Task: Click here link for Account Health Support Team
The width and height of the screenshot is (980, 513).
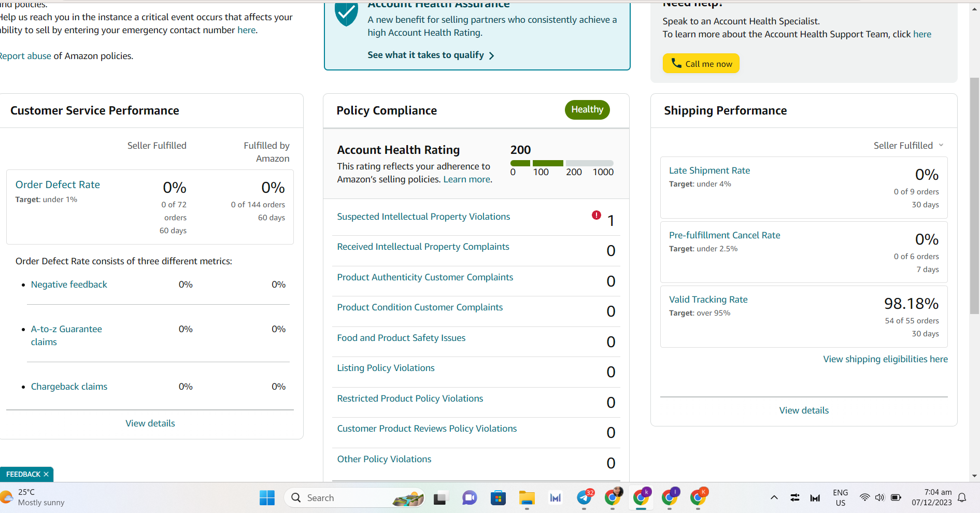Action: (x=922, y=34)
